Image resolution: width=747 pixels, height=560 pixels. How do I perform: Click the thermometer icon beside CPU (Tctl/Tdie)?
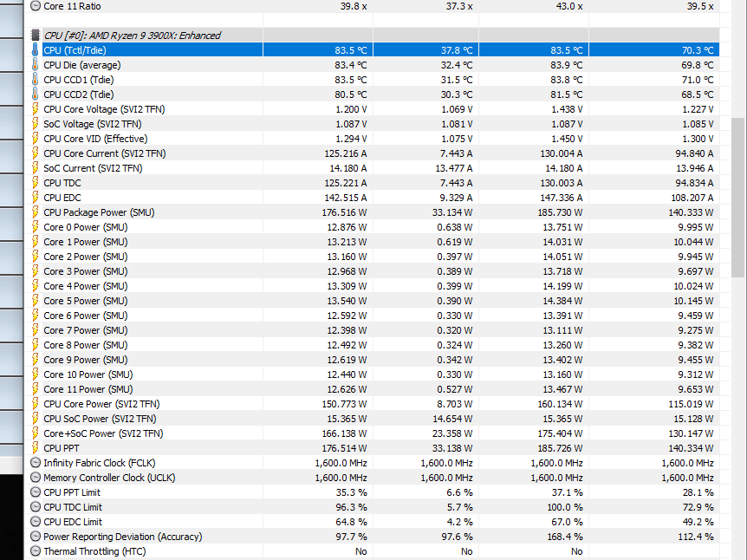(x=35, y=50)
